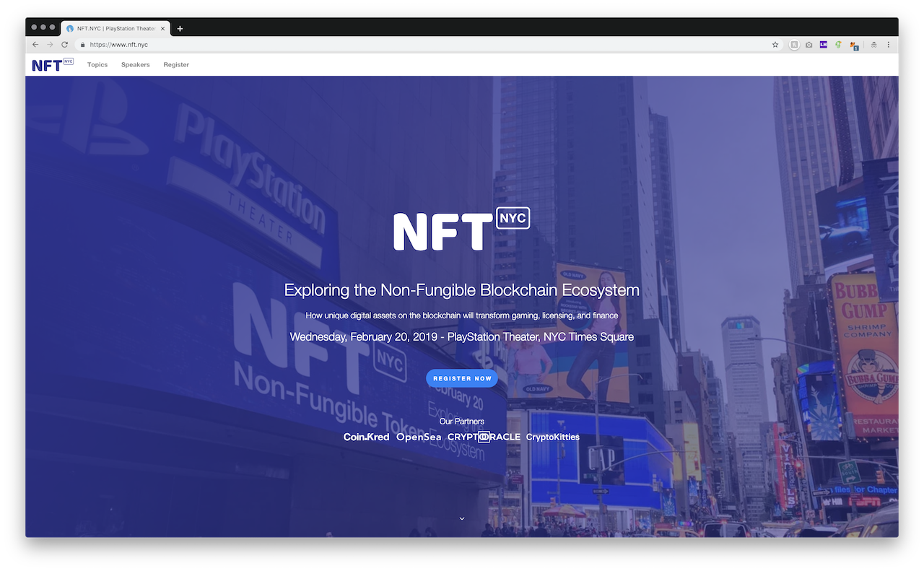Open the Topics nav link
This screenshot has width=924, height=571.
pyautogui.click(x=97, y=65)
